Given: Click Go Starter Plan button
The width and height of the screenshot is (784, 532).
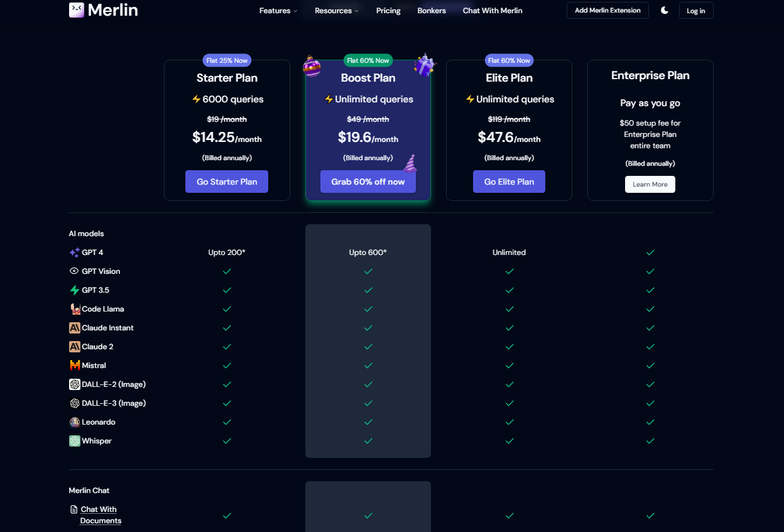Looking at the screenshot, I should 227,182.
